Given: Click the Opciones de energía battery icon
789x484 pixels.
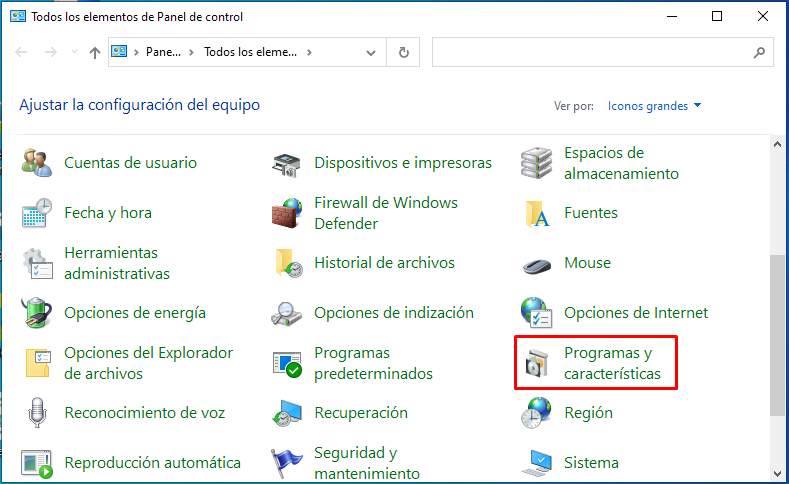Looking at the screenshot, I should pyautogui.click(x=37, y=312).
